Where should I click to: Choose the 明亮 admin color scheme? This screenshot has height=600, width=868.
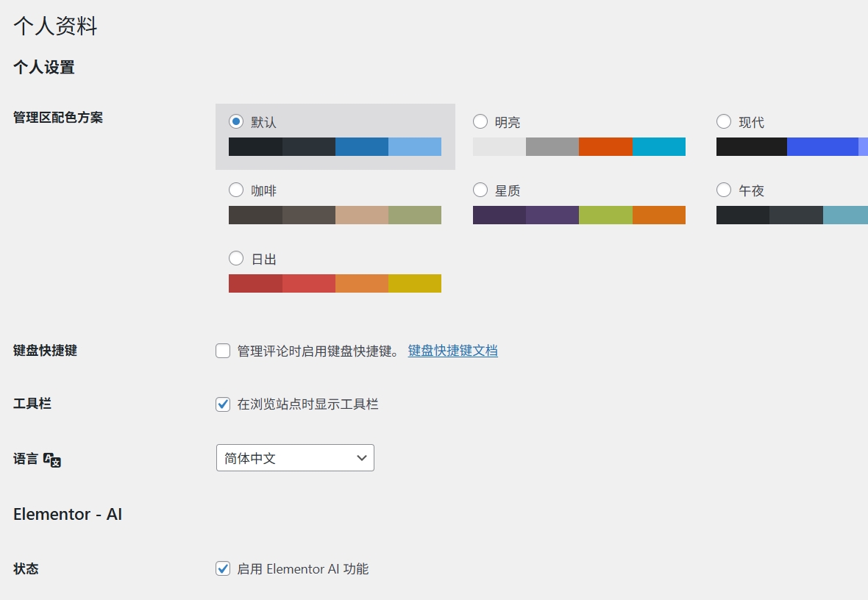pos(480,121)
